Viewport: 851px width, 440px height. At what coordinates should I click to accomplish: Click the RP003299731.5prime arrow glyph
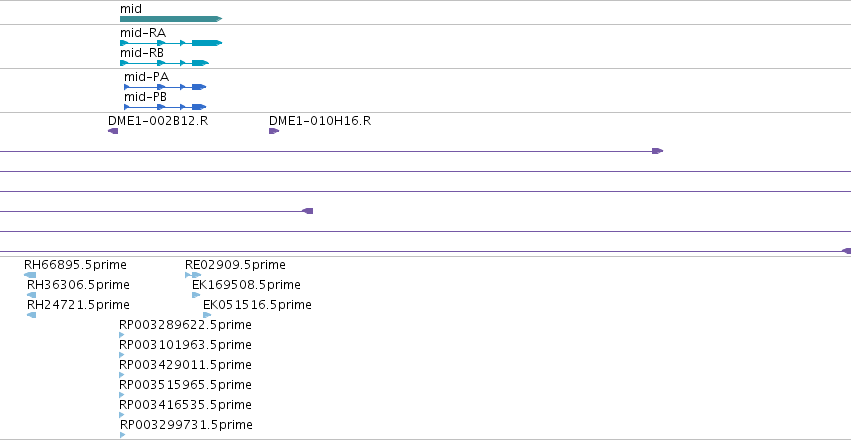coord(123,435)
